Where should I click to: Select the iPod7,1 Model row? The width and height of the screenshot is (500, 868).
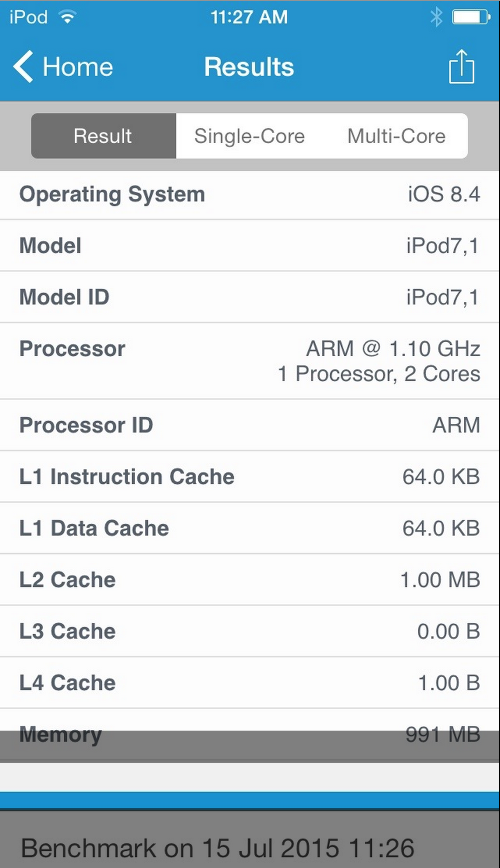[x=250, y=246]
